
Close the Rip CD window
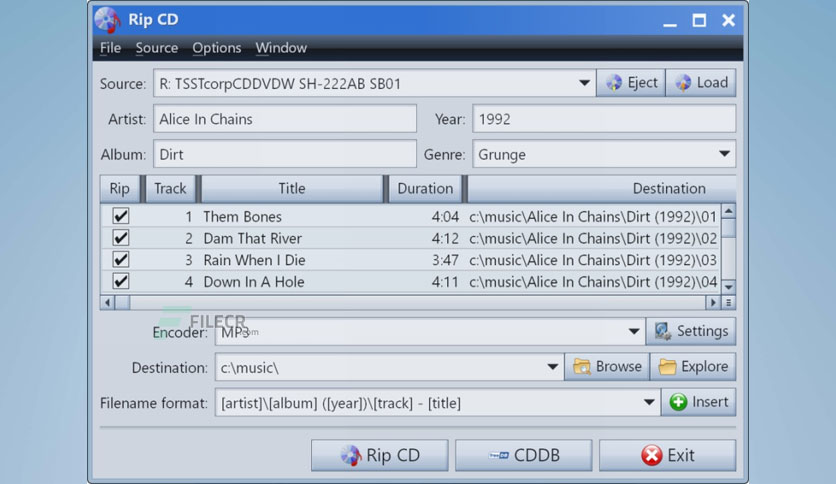pos(728,21)
